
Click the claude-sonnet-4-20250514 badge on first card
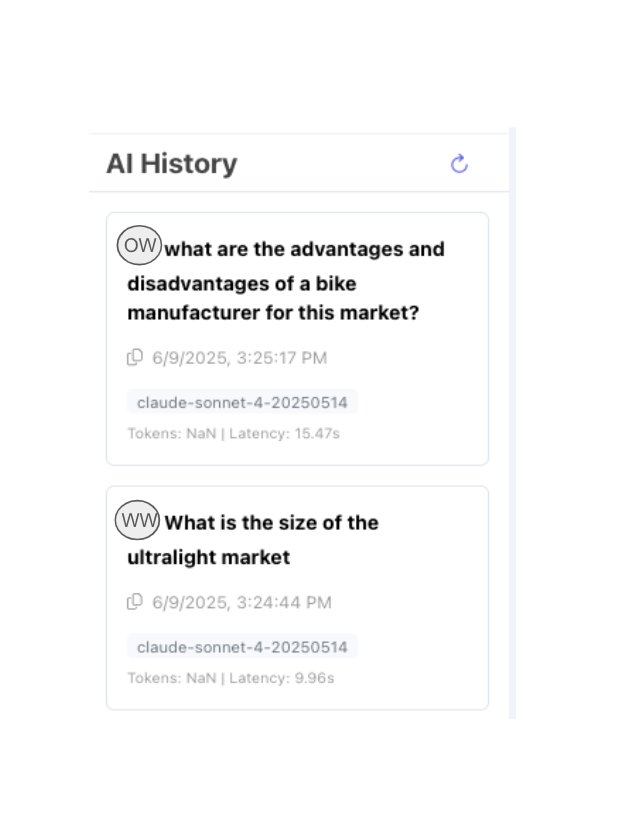(241, 402)
